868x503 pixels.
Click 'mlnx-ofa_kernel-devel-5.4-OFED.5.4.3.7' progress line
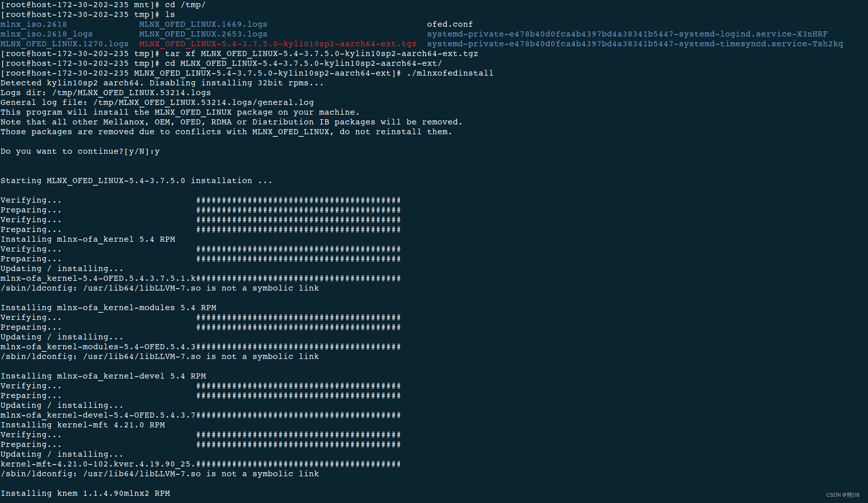coord(201,415)
